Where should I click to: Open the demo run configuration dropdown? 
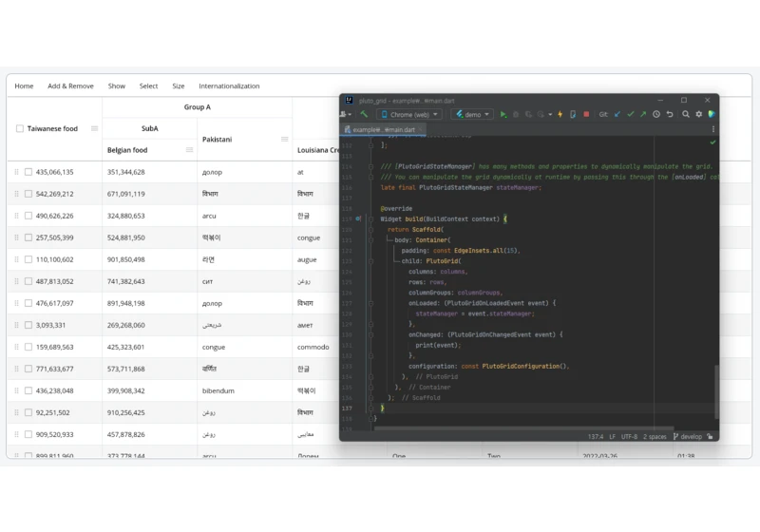pyautogui.click(x=472, y=114)
